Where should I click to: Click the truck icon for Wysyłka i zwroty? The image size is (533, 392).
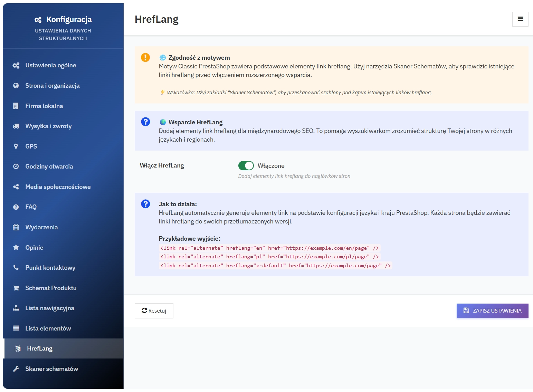pyautogui.click(x=16, y=126)
